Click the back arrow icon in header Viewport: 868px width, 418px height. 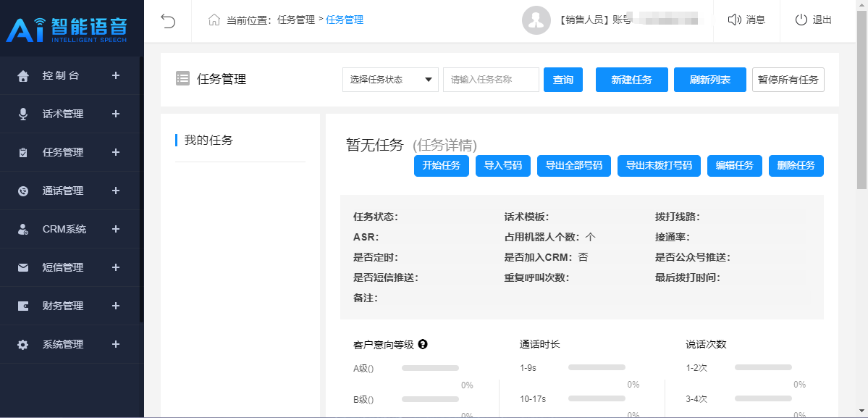click(x=168, y=20)
